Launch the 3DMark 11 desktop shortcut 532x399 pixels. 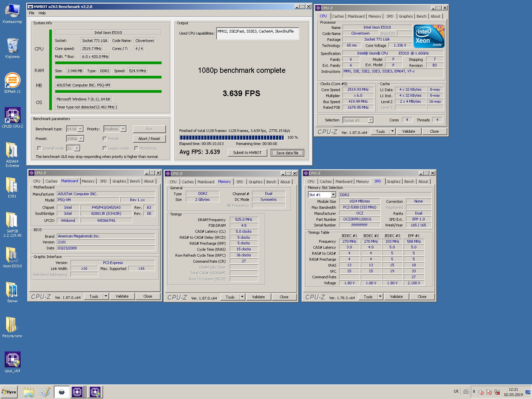pos(12,83)
